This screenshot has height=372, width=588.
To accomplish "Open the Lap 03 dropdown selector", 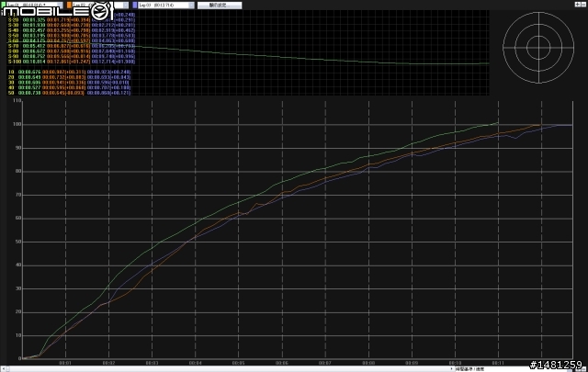I will point(166,6).
